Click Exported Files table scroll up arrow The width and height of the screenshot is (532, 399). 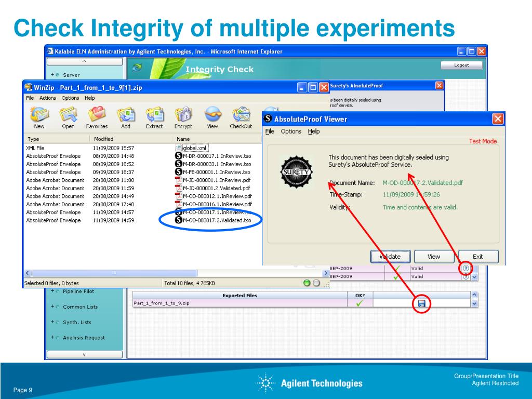(474, 295)
